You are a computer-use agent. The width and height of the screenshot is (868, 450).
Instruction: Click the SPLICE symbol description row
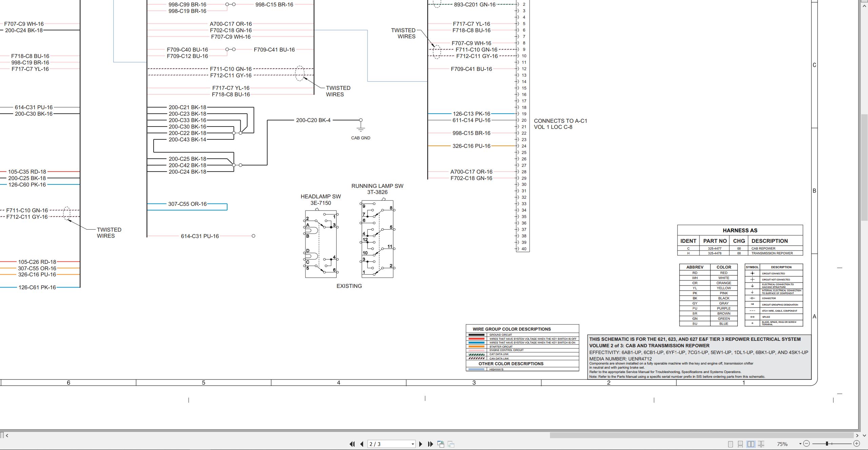(x=774, y=317)
